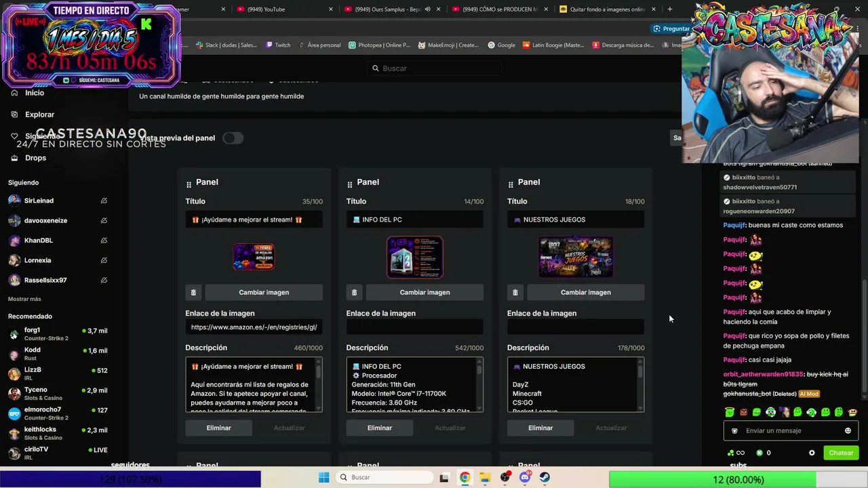Click the INFO DEL PC panel thumbnail
The image size is (868, 488).
click(415, 257)
